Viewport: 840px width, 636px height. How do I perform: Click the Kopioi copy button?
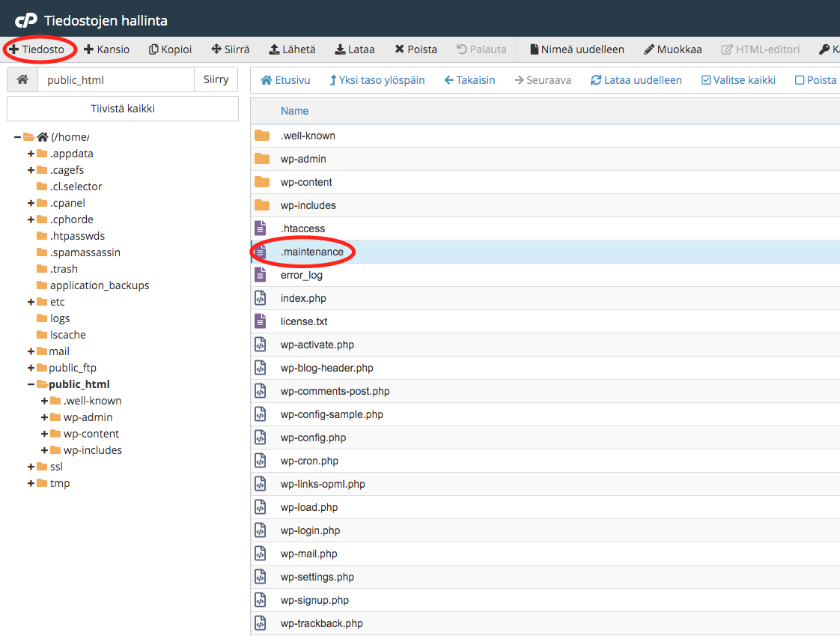click(x=170, y=49)
